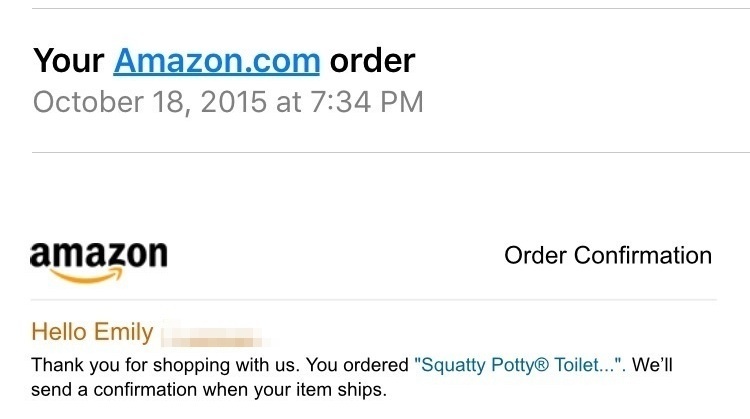Click the divider line below the email date
750x419 pixels.
[390, 153]
